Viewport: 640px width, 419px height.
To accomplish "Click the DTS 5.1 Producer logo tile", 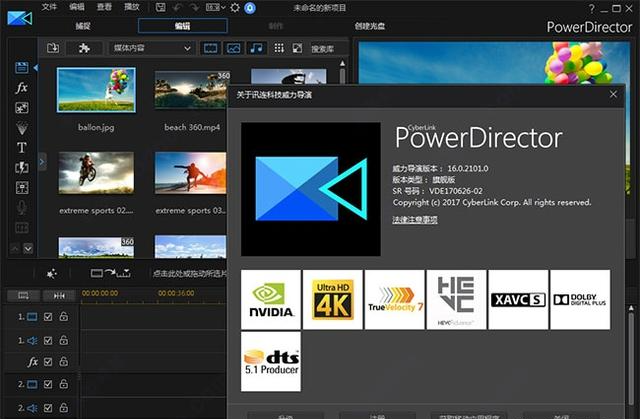I will pos(271,361).
